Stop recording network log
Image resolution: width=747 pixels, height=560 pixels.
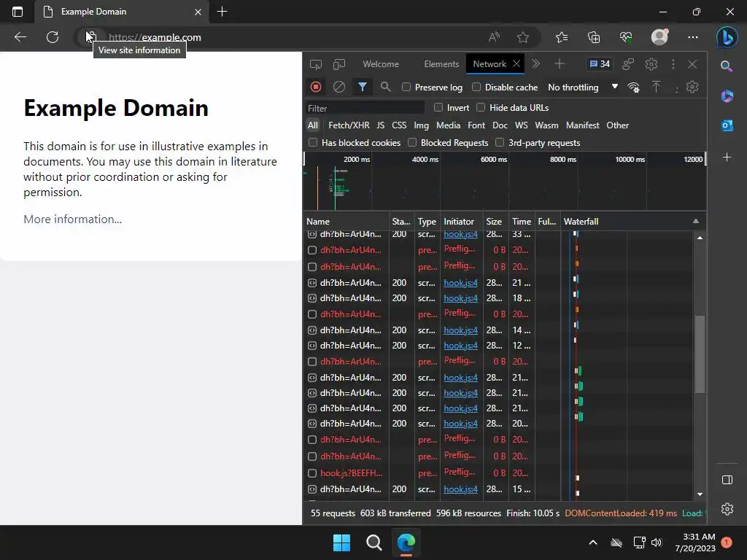pos(315,87)
